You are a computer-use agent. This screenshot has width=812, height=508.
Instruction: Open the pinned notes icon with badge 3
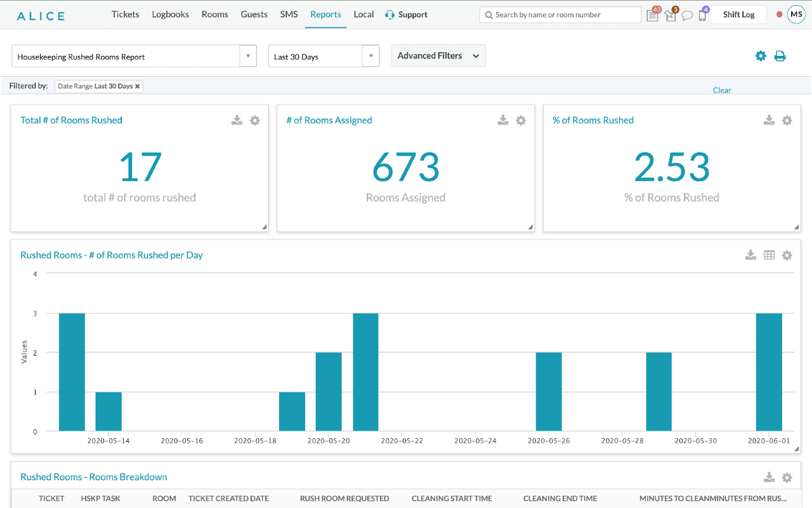671,15
